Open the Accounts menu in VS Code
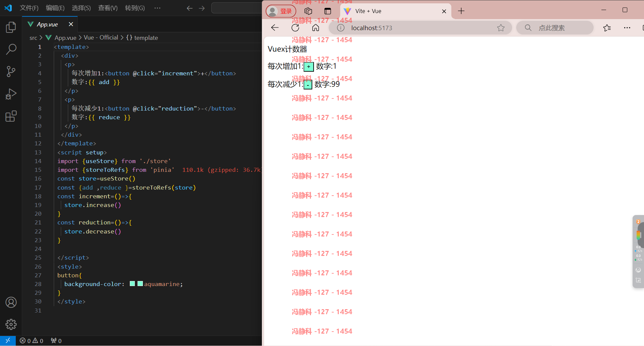This screenshot has height=346, width=644. point(11,302)
